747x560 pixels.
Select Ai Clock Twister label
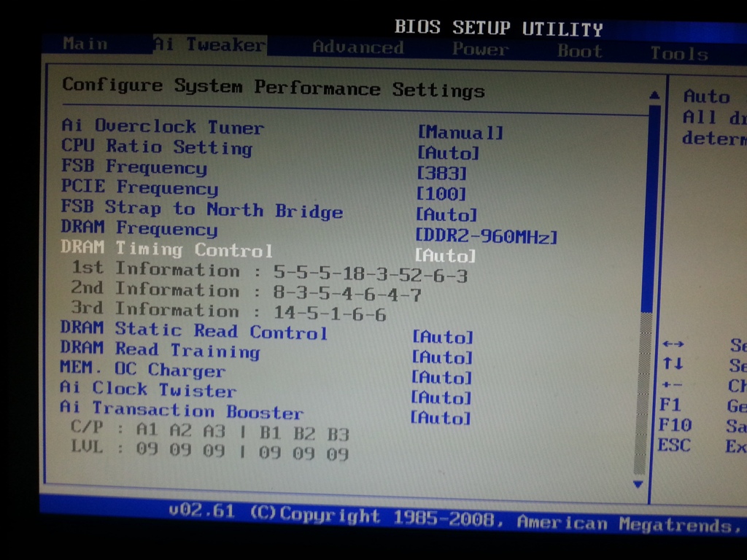[x=148, y=389]
